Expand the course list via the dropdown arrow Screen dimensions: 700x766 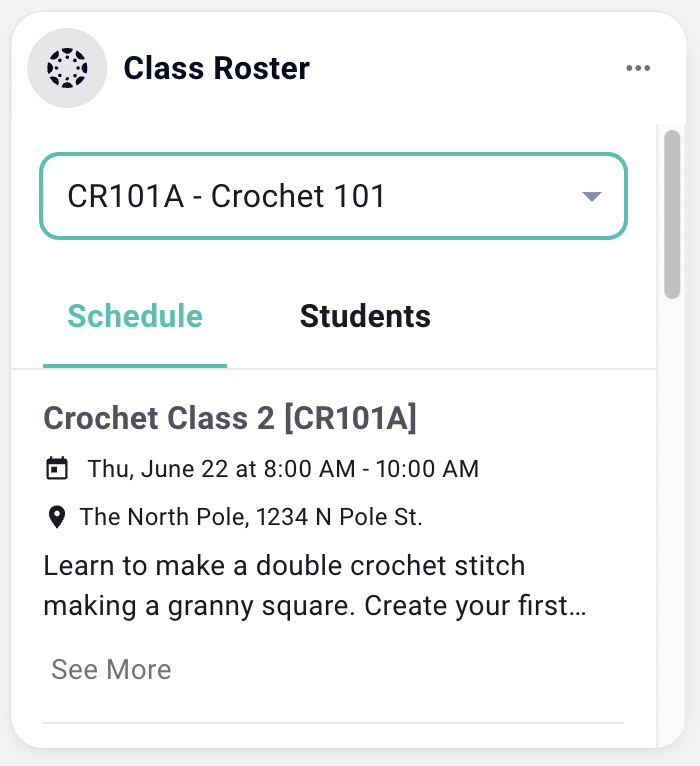coord(592,196)
